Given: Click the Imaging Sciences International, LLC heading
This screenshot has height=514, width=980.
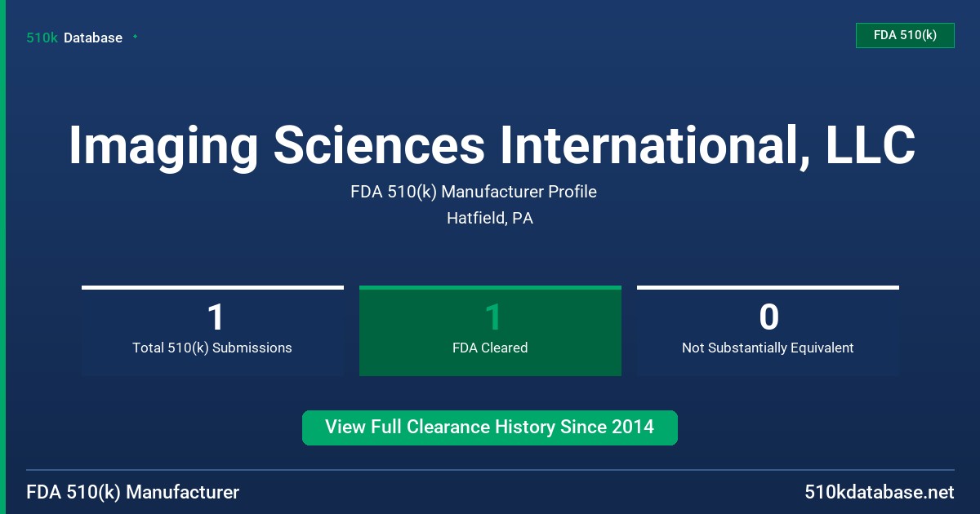Looking at the screenshot, I should (x=491, y=146).
